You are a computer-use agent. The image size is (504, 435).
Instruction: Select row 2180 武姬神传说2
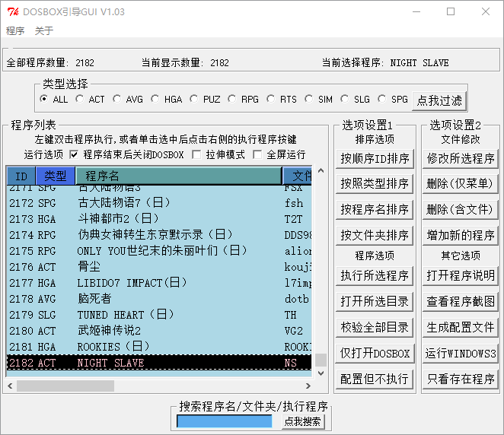(159, 331)
